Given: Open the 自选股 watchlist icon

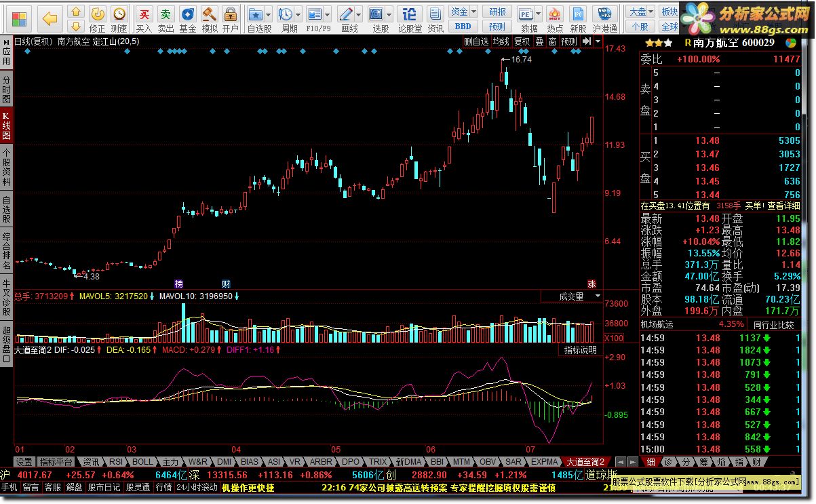Looking at the screenshot, I should (x=255, y=14).
